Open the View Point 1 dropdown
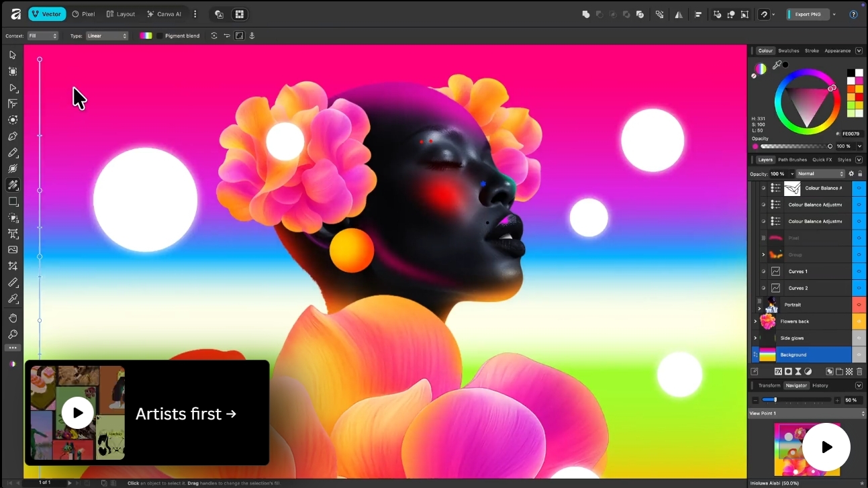Image resolution: width=868 pixels, height=488 pixels. point(808,413)
